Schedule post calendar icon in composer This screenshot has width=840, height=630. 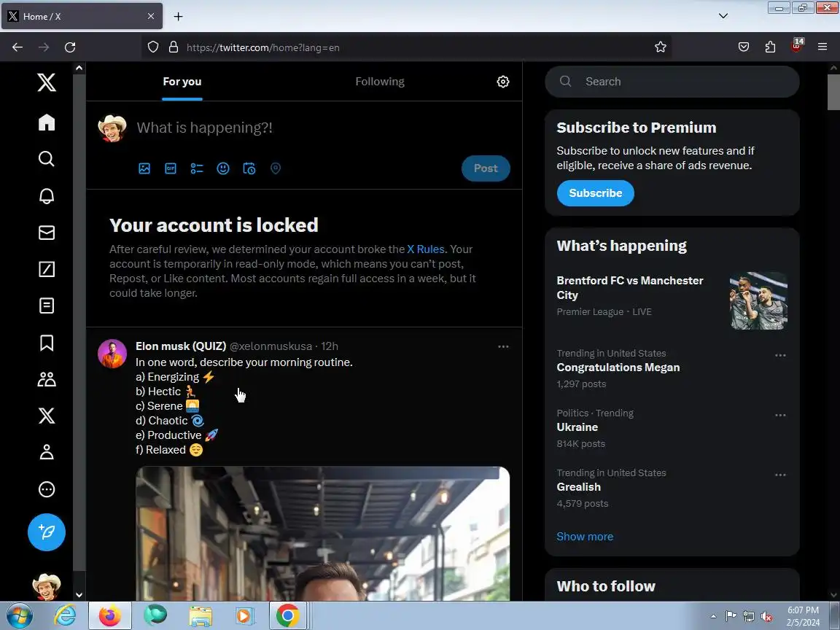point(249,168)
